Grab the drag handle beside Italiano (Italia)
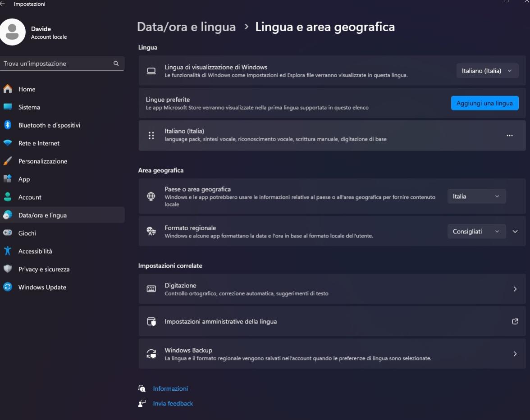 point(151,135)
